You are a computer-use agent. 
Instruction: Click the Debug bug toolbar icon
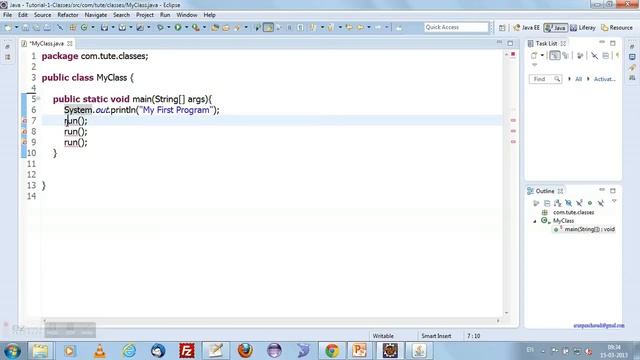point(160,27)
